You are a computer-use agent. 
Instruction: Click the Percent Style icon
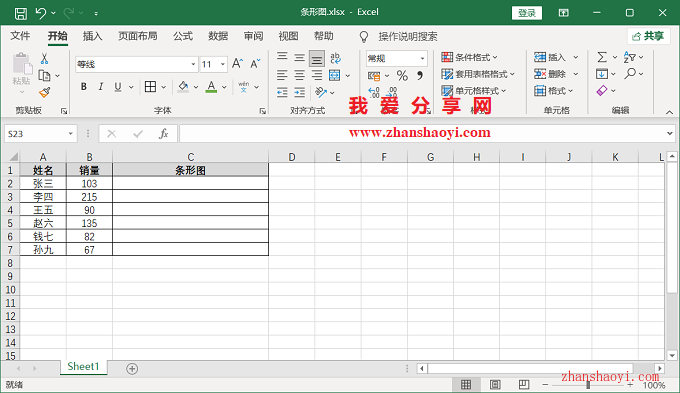click(x=402, y=76)
